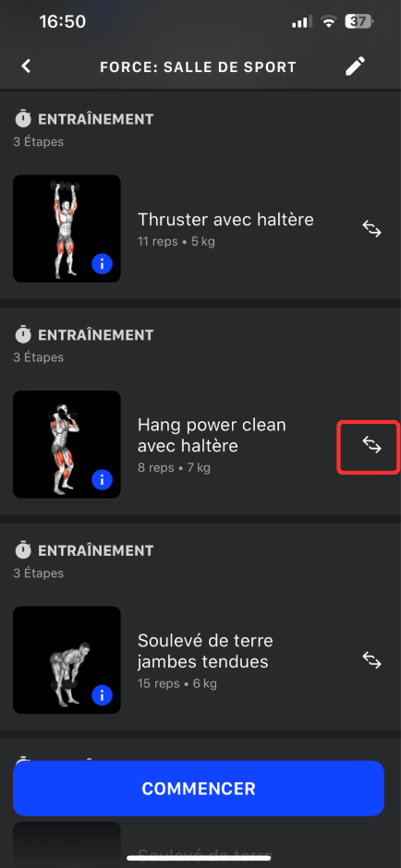Viewport: 401px width, 868px height.
Task: Swap the Hang power clean exercise
Action: pos(371,444)
